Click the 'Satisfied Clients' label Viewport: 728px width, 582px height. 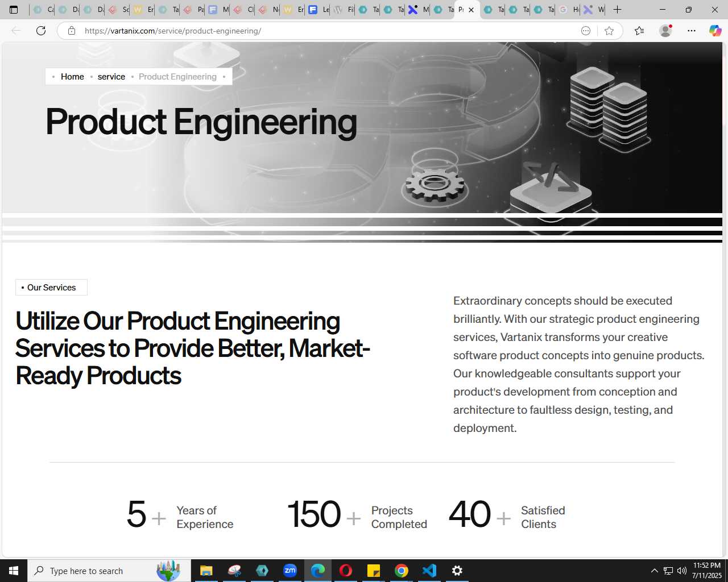(543, 517)
